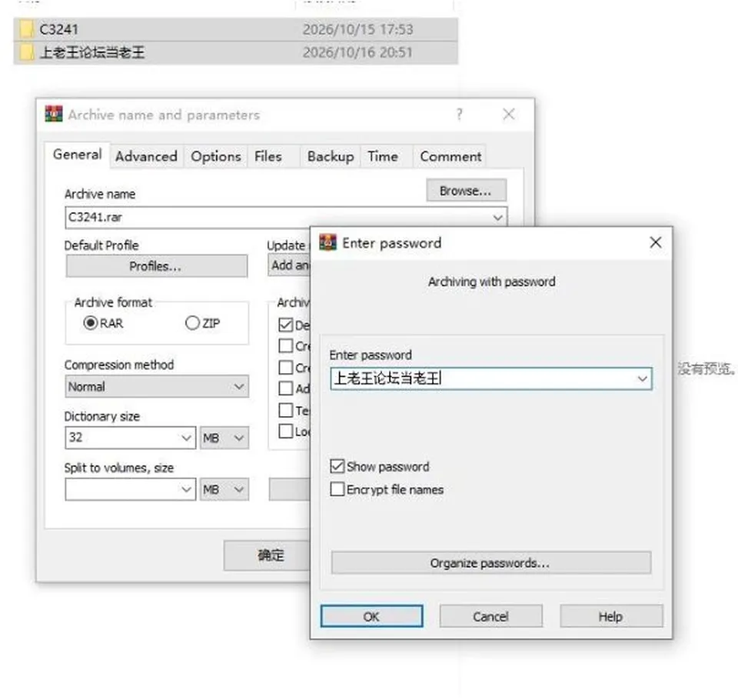Viewport: 738px width, 700px height.
Task: Click the question mark help icon
Action: coord(460,114)
